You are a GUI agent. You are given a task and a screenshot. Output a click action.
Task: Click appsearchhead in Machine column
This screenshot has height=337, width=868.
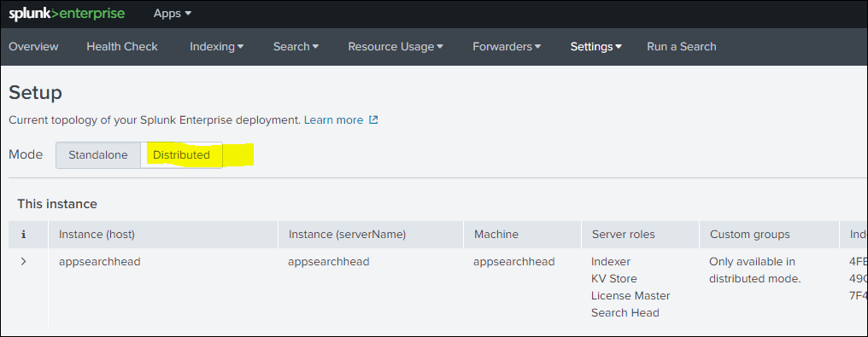[x=513, y=261]
